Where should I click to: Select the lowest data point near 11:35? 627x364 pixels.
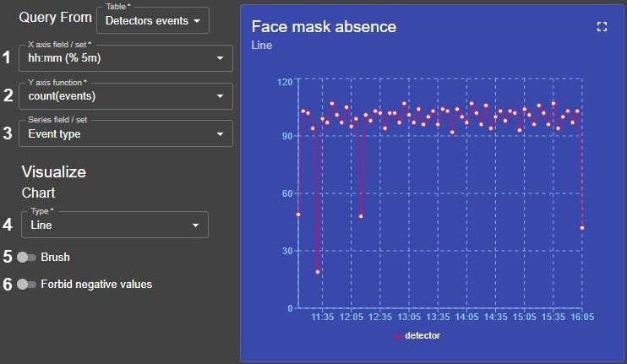click(x=318, y=272)
